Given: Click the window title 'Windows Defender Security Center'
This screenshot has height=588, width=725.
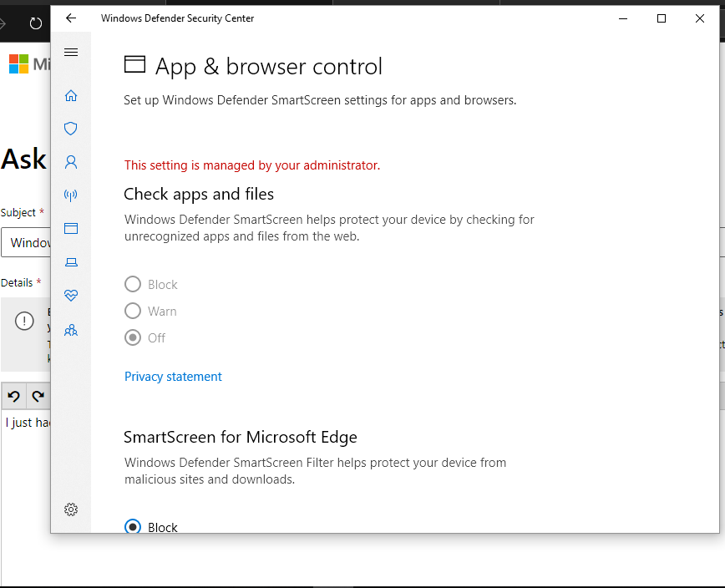Looking at the screenshot, I should [x=178, y=18].
